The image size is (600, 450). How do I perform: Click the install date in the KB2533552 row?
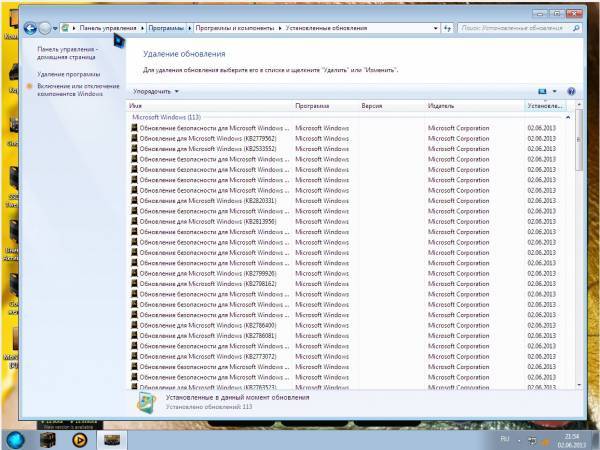(x=541, y=149)
